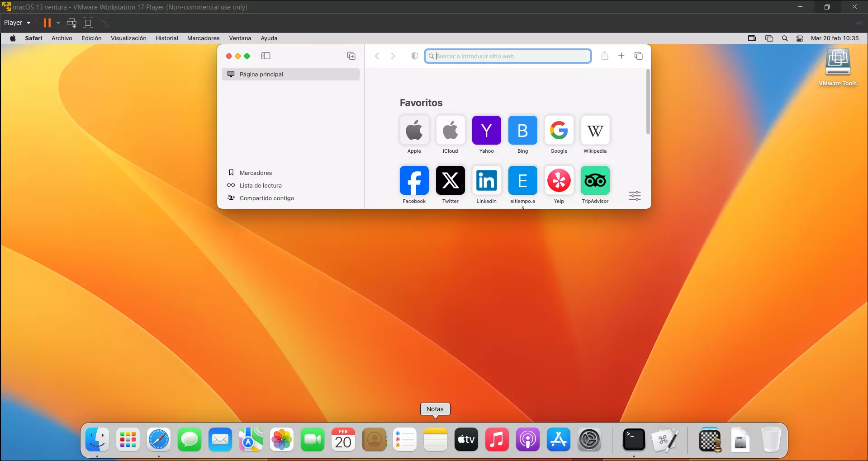Screen dimensions: 868x461
Task: Open the Trash in the Dock
Action: (x=771, y=439)
